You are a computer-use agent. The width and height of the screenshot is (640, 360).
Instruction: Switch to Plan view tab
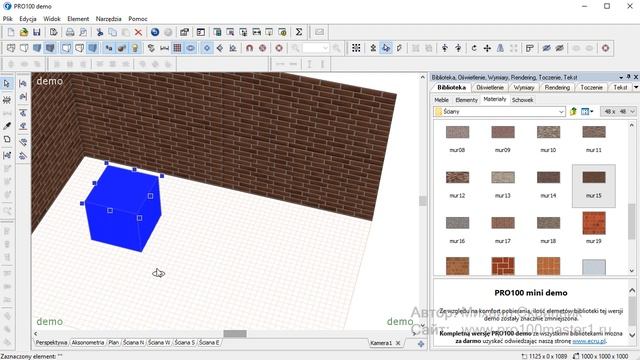[113, 342]
